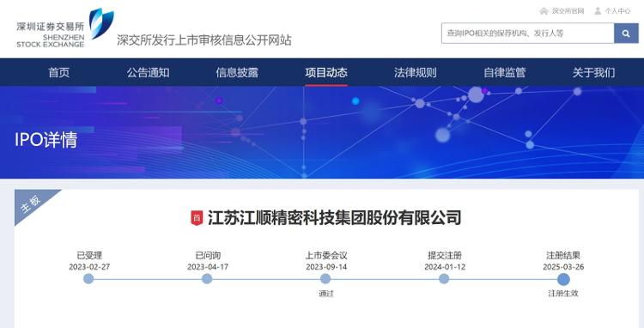The height and width of the screenshot is (328, 644).
Task: Open the 自律监管 navigation menu
Action: click(x=504, y=73)
